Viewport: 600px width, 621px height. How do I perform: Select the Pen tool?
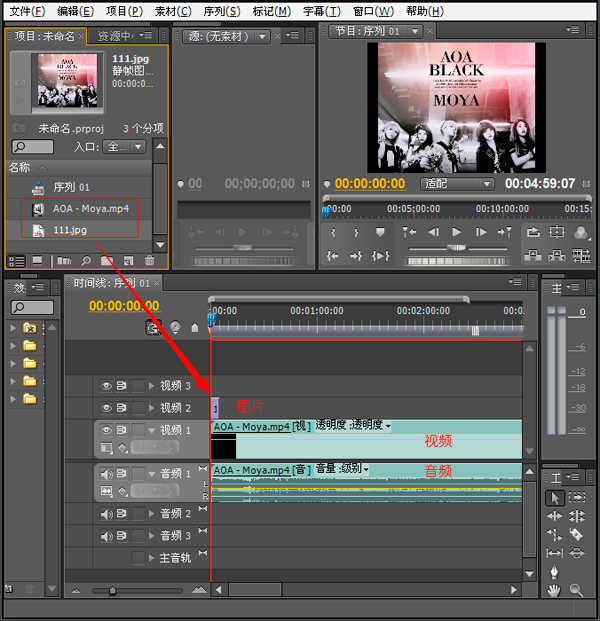click(554, 572)
